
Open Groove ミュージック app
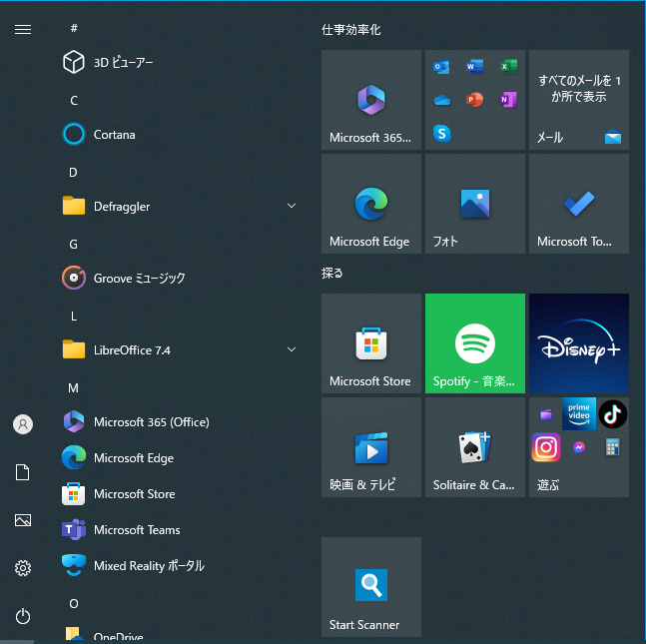178,279
